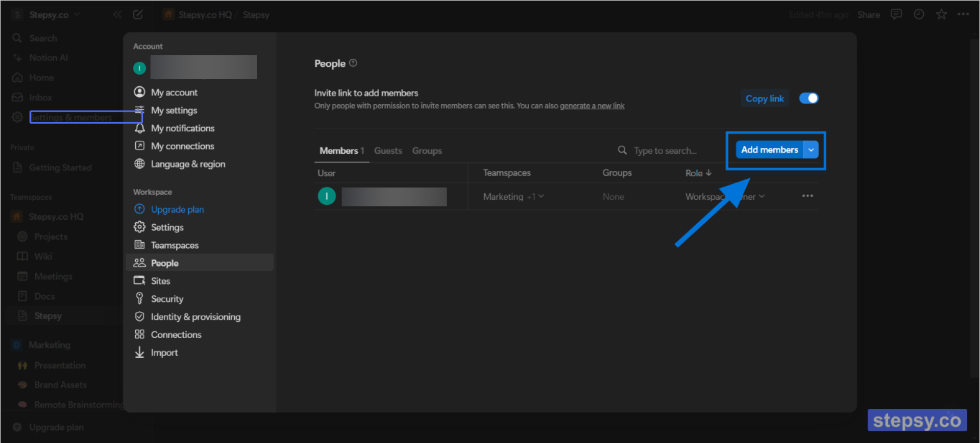Click the Upgrade plan arrow icon in modal
980x443 pixels.
(x=139, y=209)
